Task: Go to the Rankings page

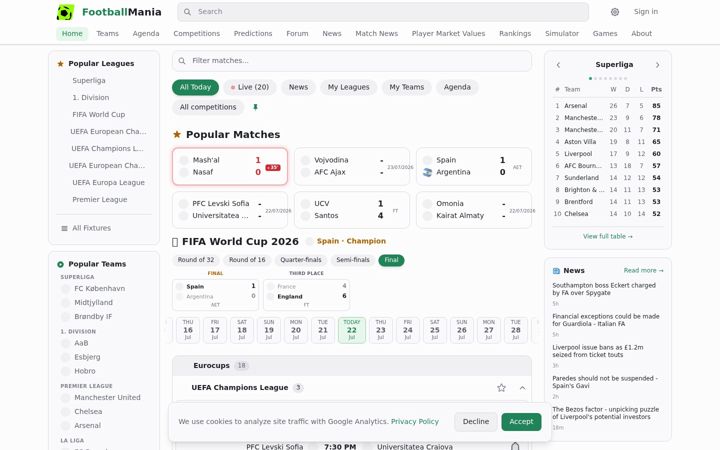Action: pyautogui.click(x=515, y=34)
